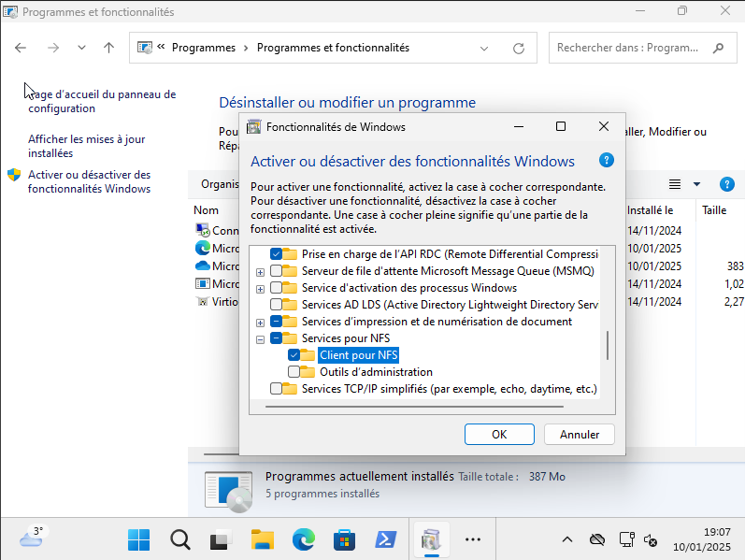This screenshot has height=560, width=745.
Task: Click the back navigation arrow
Action: point(21,48)
